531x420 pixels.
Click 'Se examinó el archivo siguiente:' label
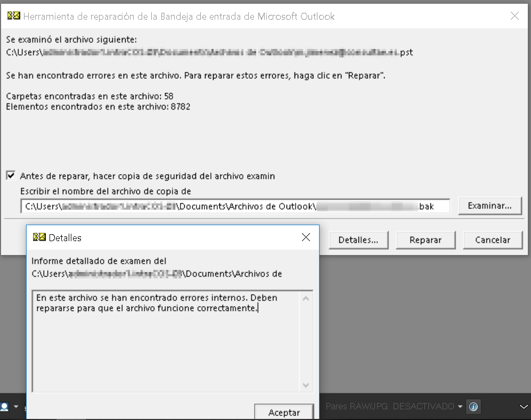pyautogui.click(x=71, y=39)
